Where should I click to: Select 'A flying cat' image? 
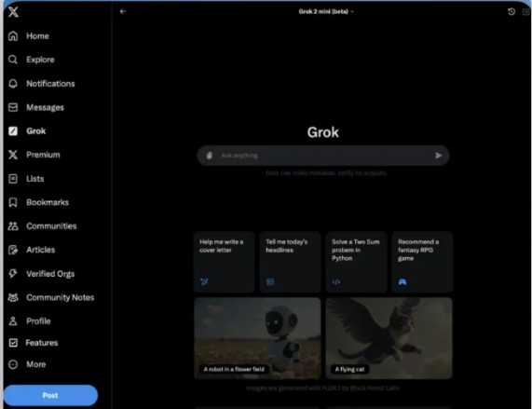(x=389, y=338)
